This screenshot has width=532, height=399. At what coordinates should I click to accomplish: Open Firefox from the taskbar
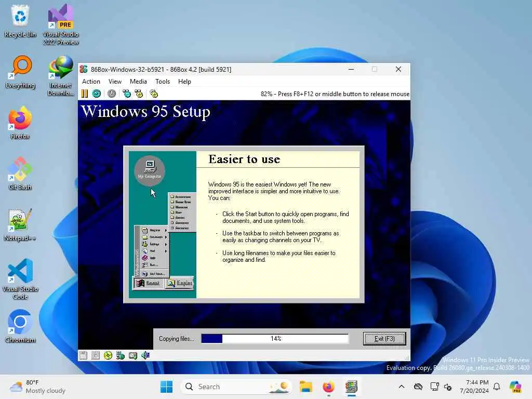coord(328,387)
